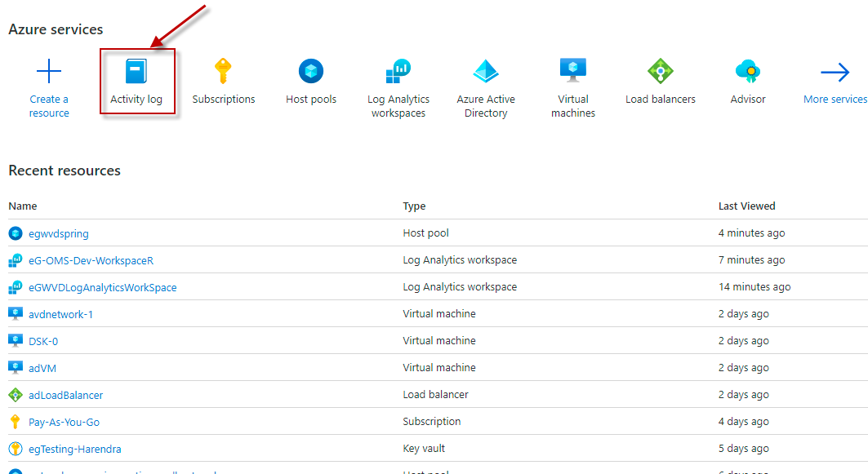
Task: Click the VM icon beside avdnetwork-1
Action: 16,313
